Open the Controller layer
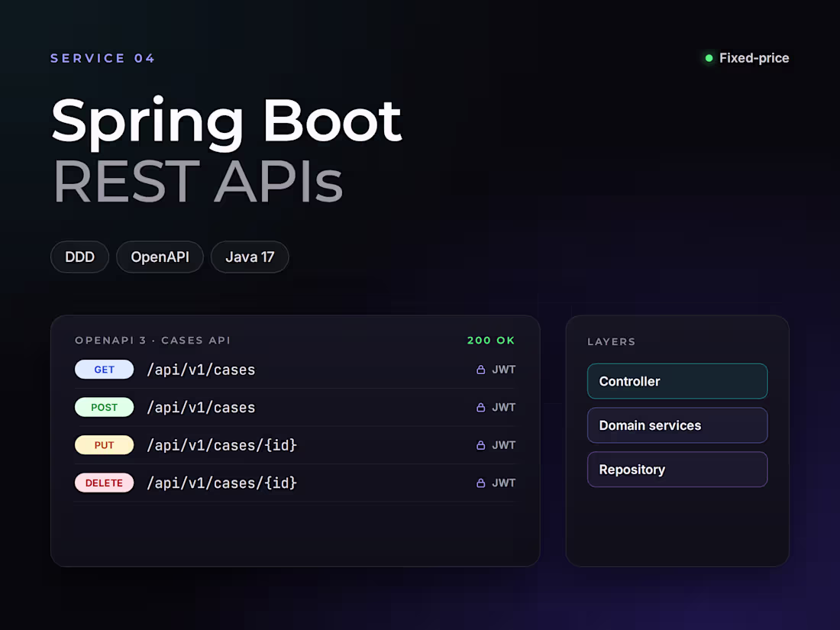840x630 pixels. (x=677, y=381)
